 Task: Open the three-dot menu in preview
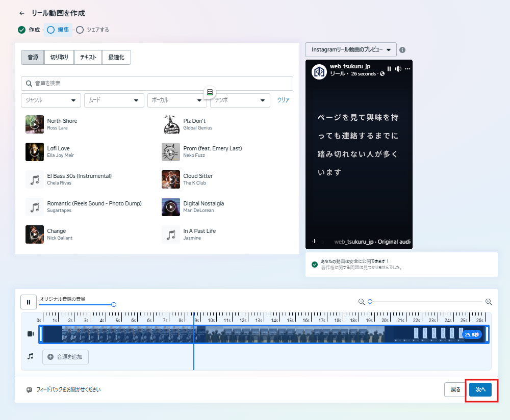coord(407,69)
